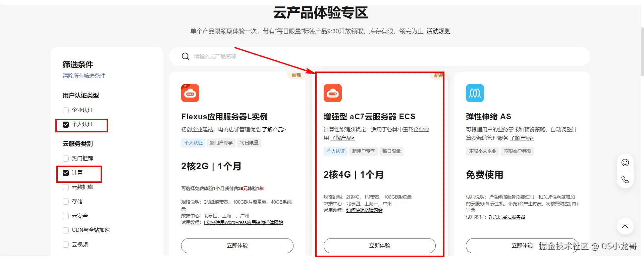Click the phone contact icon
This screenshot has height=258, width=644.
(625, 179)
